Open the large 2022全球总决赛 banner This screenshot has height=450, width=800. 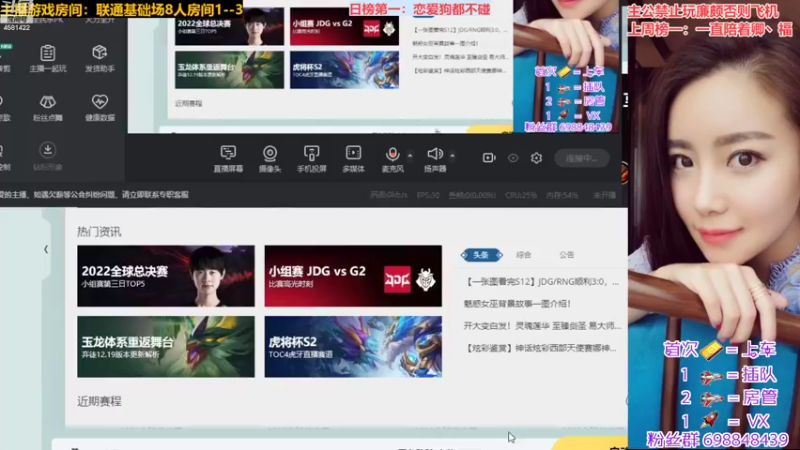166,276
